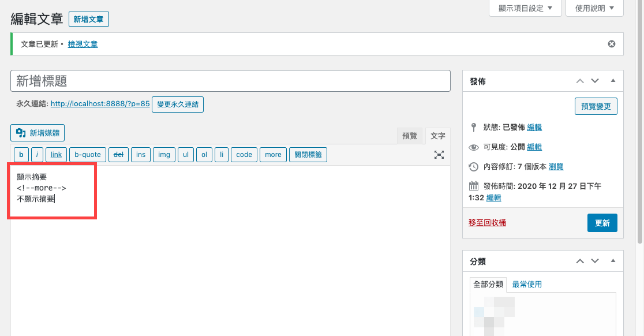Click the text 顯示摘要 in editor
Screen dimensions: 644x336
point(32,177)
